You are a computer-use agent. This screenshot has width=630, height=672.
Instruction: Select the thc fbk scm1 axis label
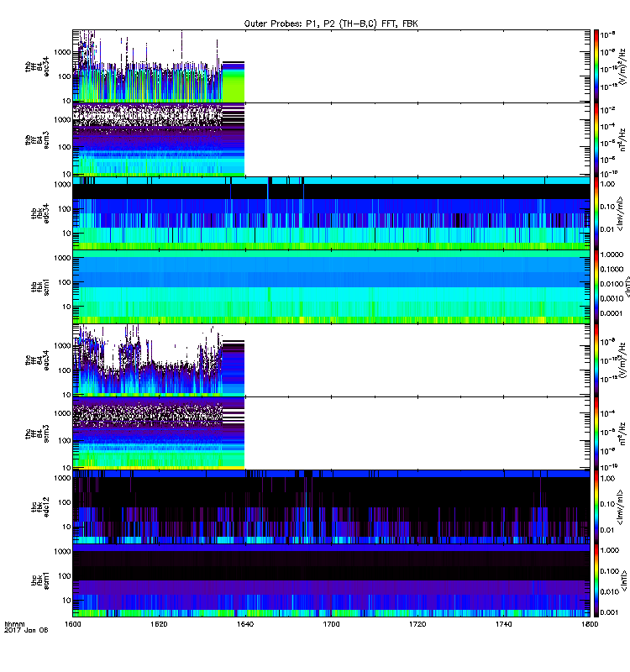[40, 580]
